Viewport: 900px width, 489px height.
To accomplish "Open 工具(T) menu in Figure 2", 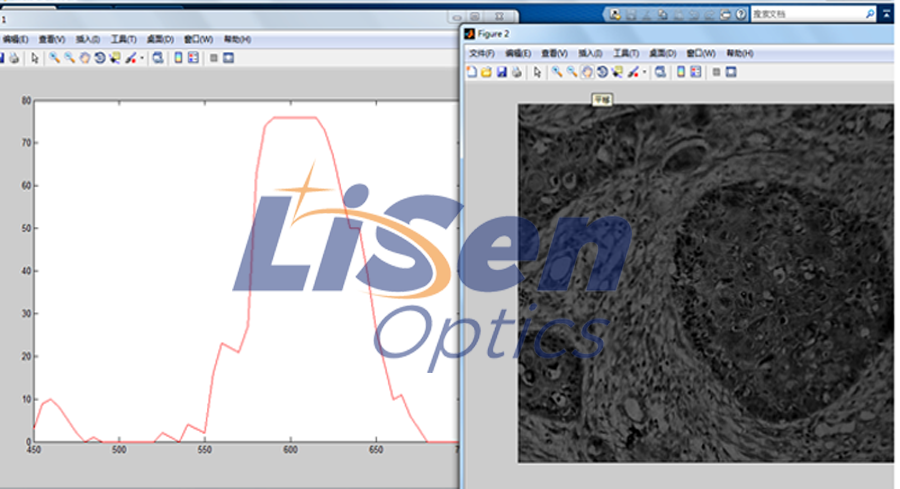I will 626,53.
